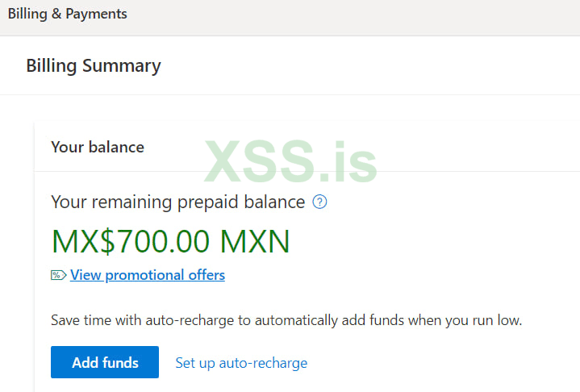The height and width of the screenshot is (392, 580).
Task: Click the word 'promotional' in the offers link
Action: point(142,275)
